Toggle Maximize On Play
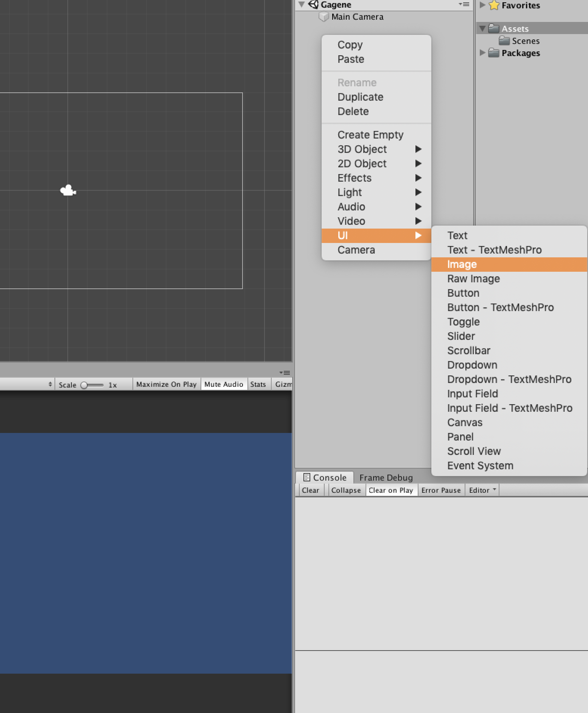 [166, 384]
